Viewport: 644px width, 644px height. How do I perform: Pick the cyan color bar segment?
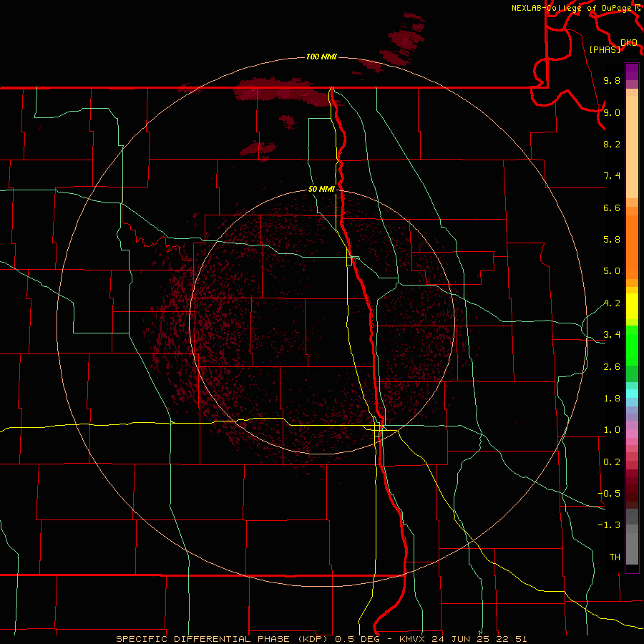pos(632,394)
